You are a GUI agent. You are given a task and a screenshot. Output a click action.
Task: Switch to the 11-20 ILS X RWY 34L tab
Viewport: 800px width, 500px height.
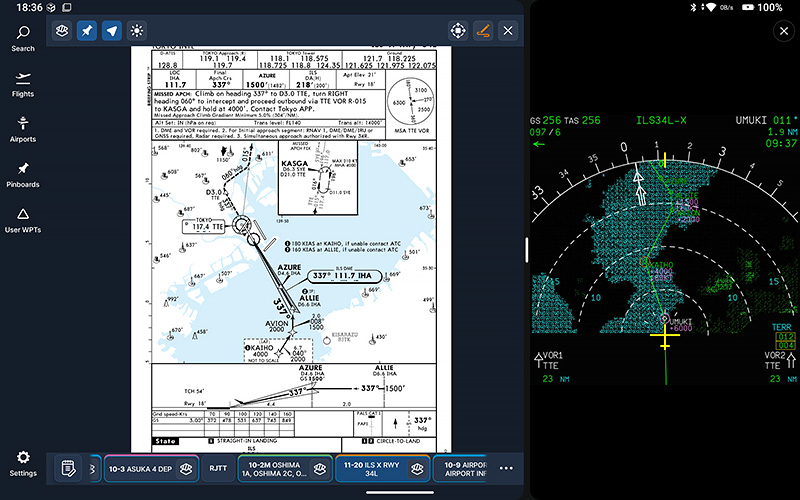371,469
